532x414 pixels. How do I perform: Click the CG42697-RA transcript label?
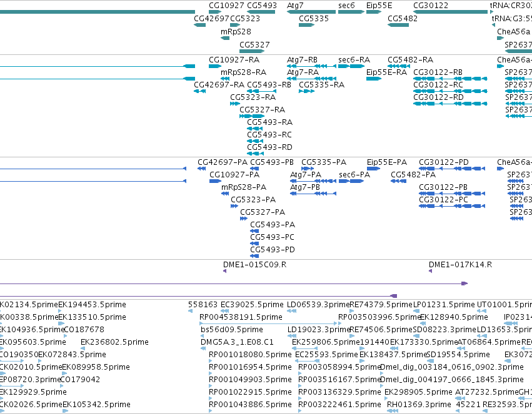(219, 85)
